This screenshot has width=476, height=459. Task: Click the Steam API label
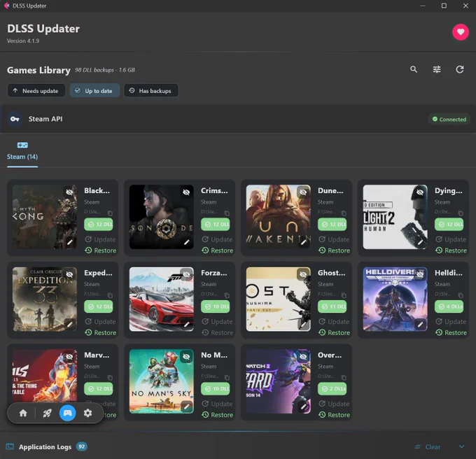(45, 119)
